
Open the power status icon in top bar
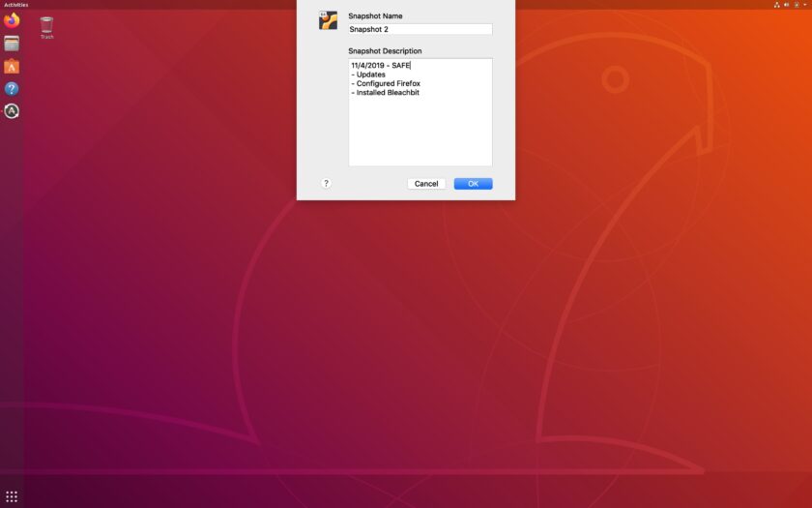tap(797, 5)
